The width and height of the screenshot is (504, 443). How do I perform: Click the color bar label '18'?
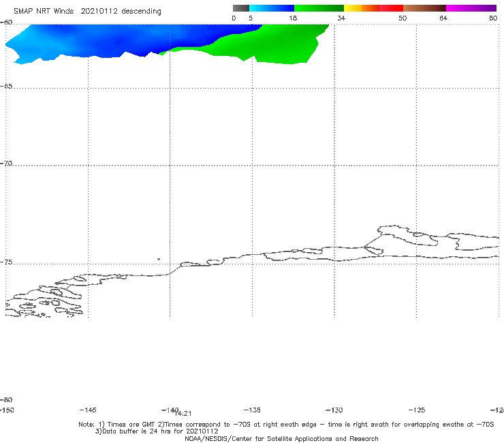(293, 18)
